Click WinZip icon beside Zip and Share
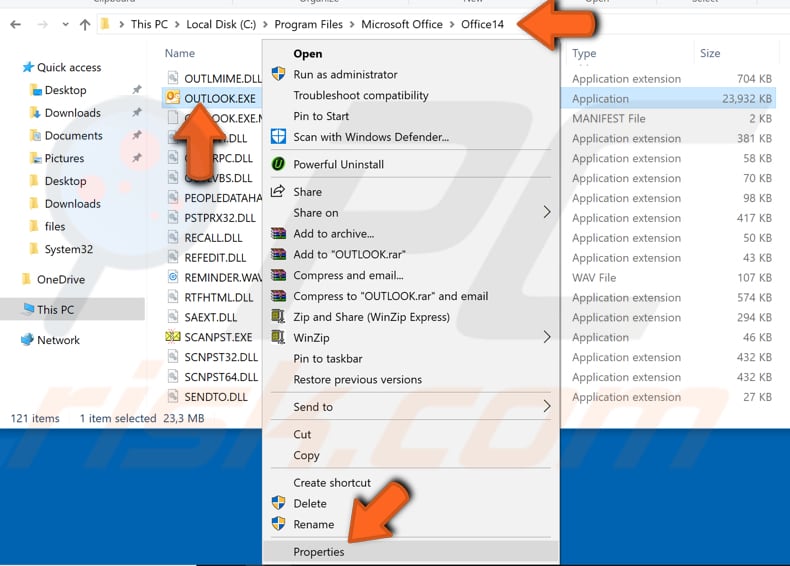 (278, 317)
